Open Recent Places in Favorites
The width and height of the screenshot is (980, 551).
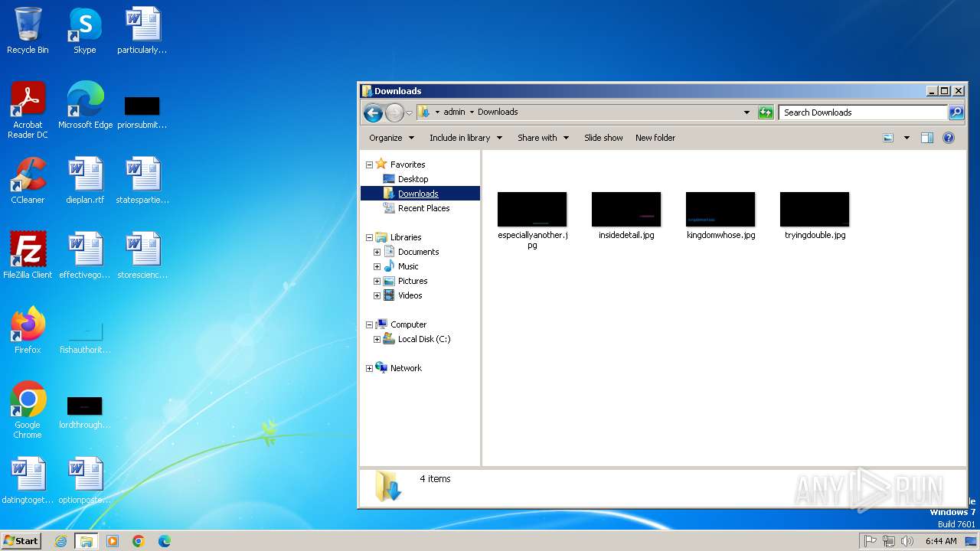point(423,208)
